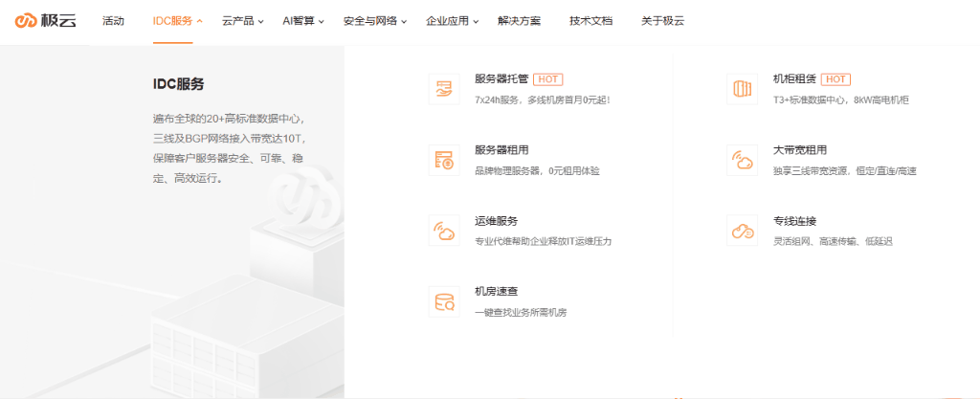Click the 极云 logo icon

click(26, 21)
